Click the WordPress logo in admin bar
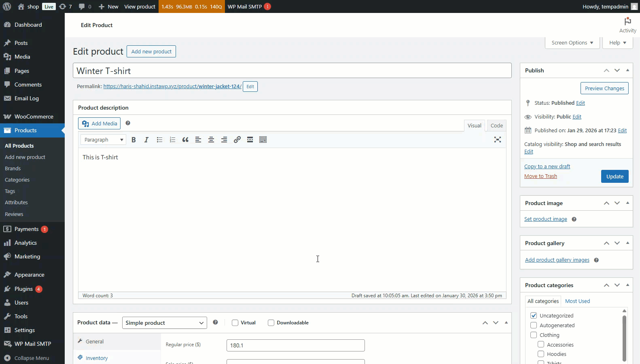This screenshot has width=640, height=364. 6,6
